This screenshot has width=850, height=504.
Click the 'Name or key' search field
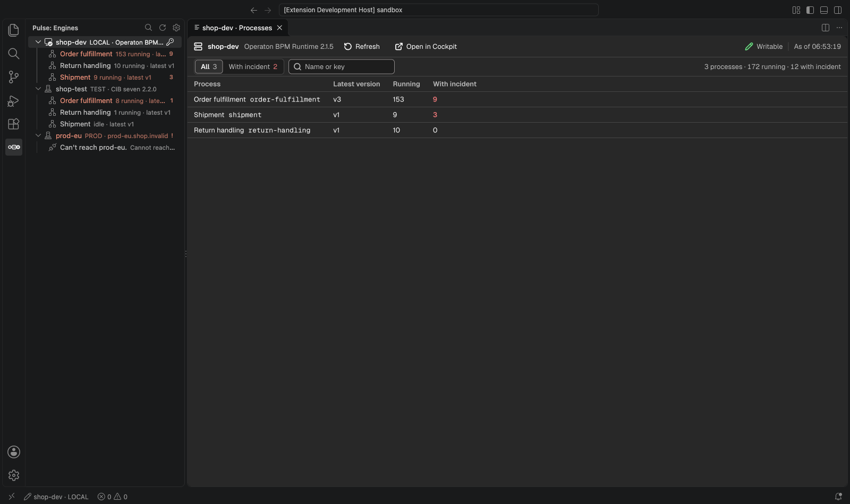(342, 66)
